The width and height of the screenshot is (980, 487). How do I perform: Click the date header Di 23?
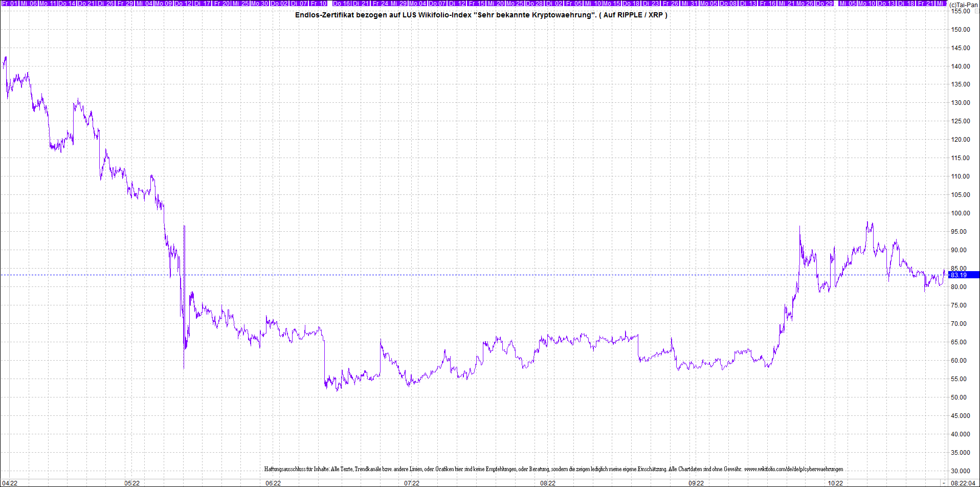click(651, 3)
